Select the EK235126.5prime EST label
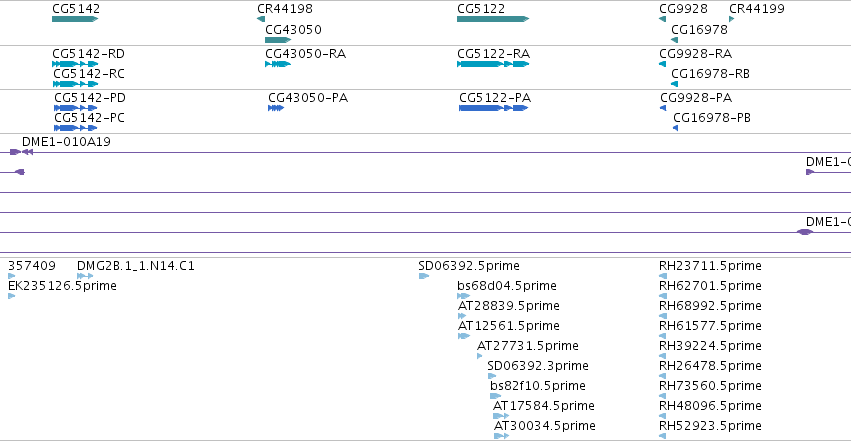The width and height of the screenshot is (851, 441). [62, 286]
